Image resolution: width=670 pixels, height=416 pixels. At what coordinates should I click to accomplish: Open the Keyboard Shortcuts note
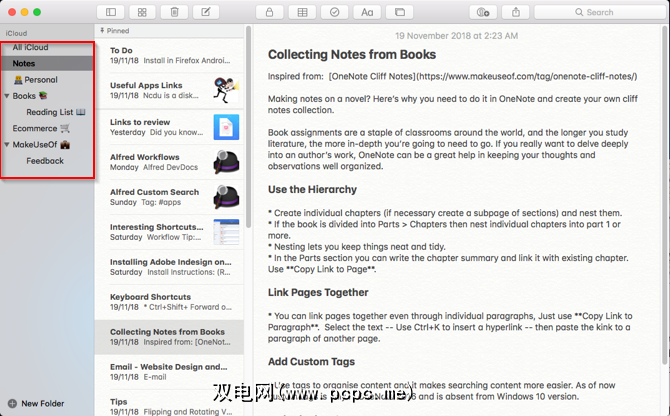169,302
